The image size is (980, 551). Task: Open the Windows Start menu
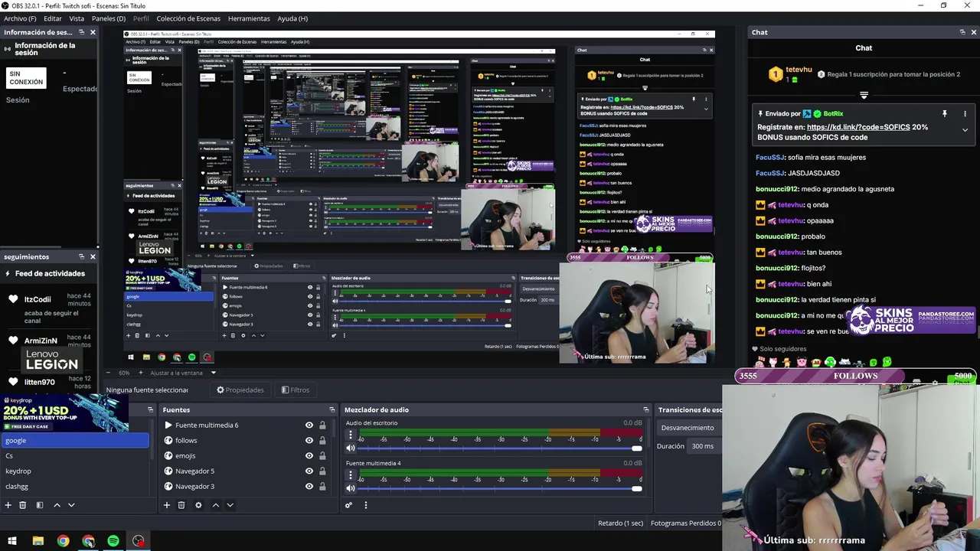tap(12, 541)
